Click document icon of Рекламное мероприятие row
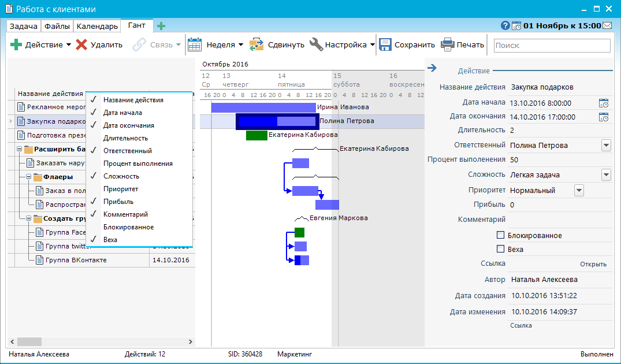Image resolution: width=621 pixels, height=364 pixels. click(21, 107)
